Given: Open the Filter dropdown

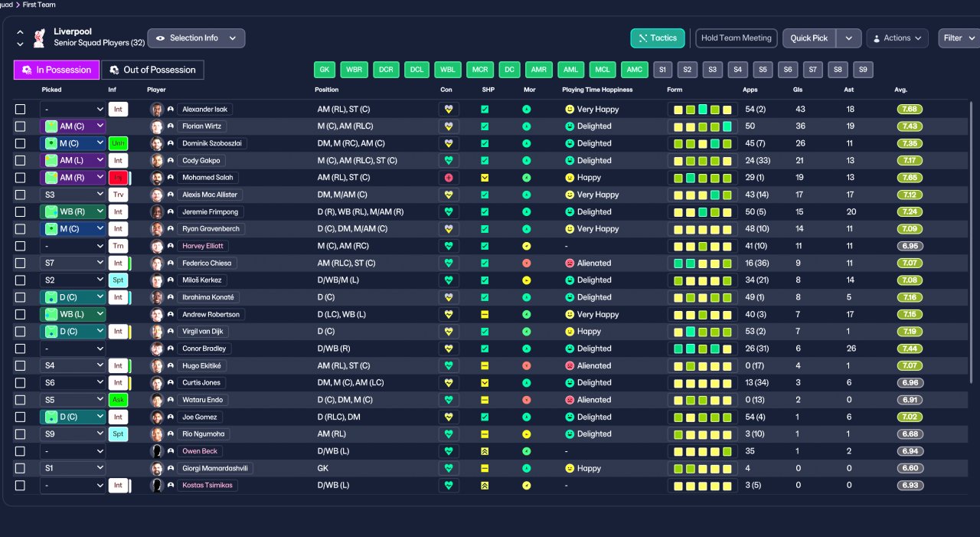Looking at the screenshot, I should [x=959, y=38].
